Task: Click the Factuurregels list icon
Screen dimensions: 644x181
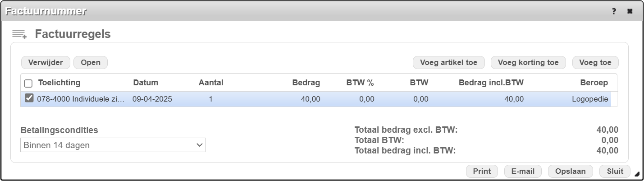Action: coord(19,34)
